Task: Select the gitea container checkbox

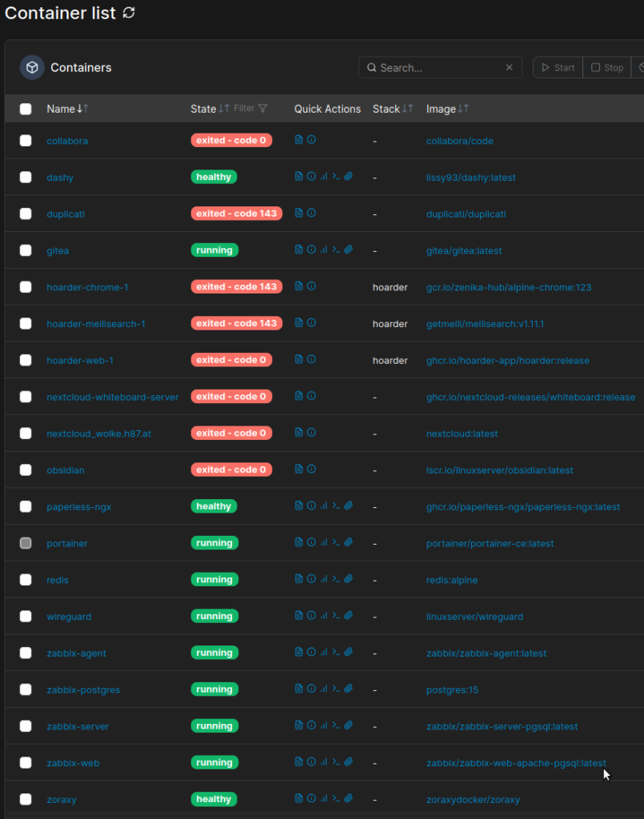Action: pyautogui.click(x=26, y=250)
